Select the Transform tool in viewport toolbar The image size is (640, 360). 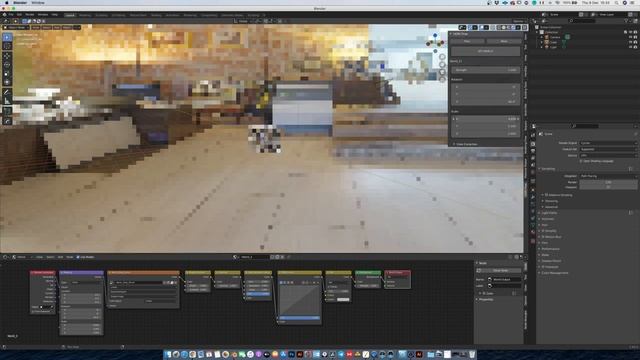(x=7, y=82)
